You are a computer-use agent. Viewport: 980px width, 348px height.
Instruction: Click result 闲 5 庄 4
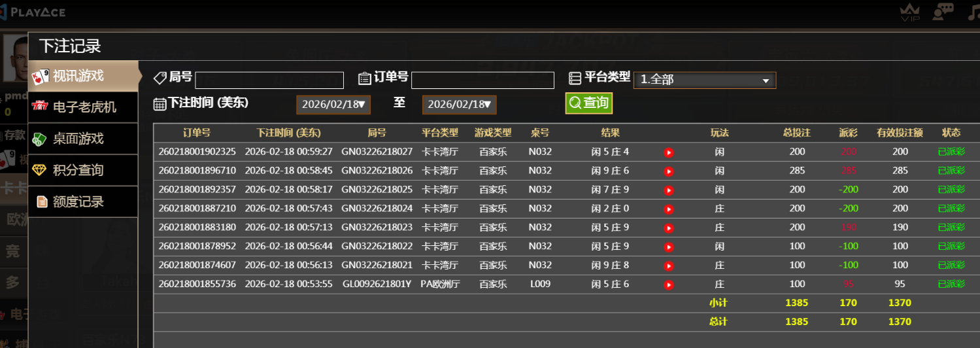(x=610, y=152)
